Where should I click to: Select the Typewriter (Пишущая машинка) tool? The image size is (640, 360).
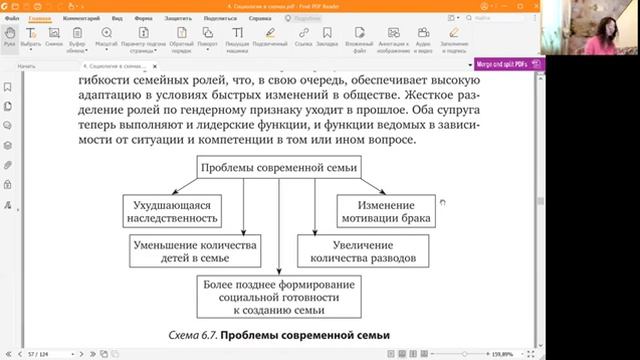pyautogui.click(x=237, y=39)
